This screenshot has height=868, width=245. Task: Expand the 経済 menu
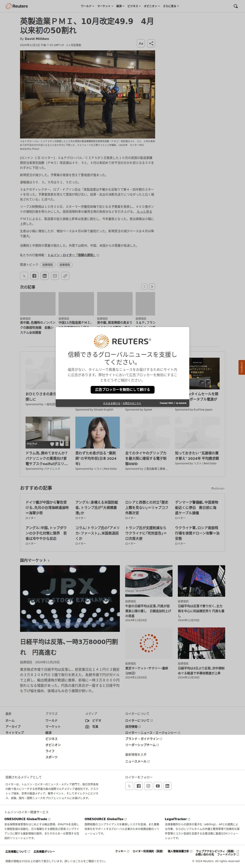coord(120,6)
